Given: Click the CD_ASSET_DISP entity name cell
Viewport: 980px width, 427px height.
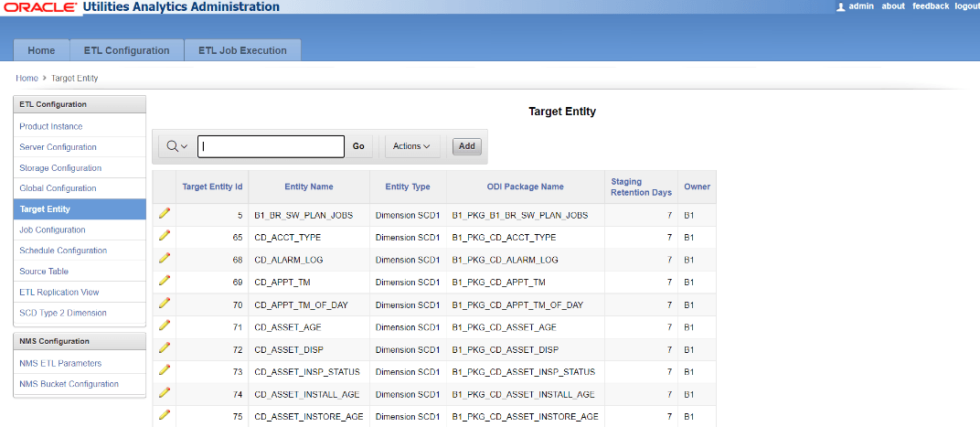Looking at the screenshot, I should (x=309, y=349).
